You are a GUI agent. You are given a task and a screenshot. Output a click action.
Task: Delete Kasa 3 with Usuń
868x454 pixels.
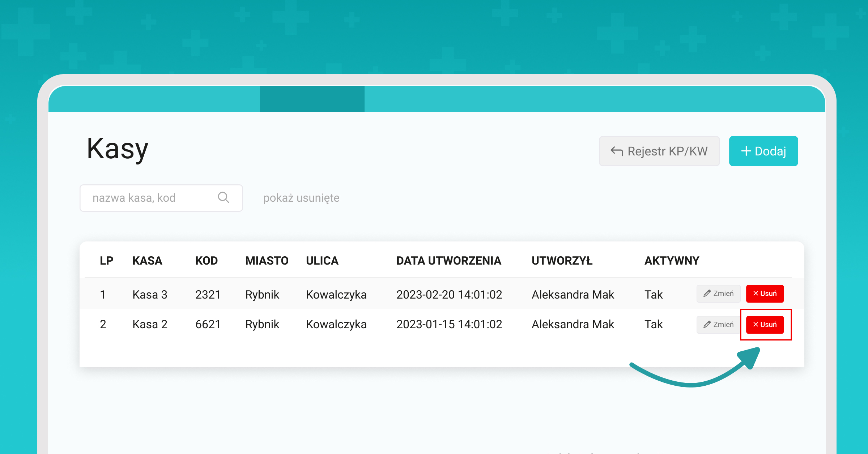coord(765,294)
